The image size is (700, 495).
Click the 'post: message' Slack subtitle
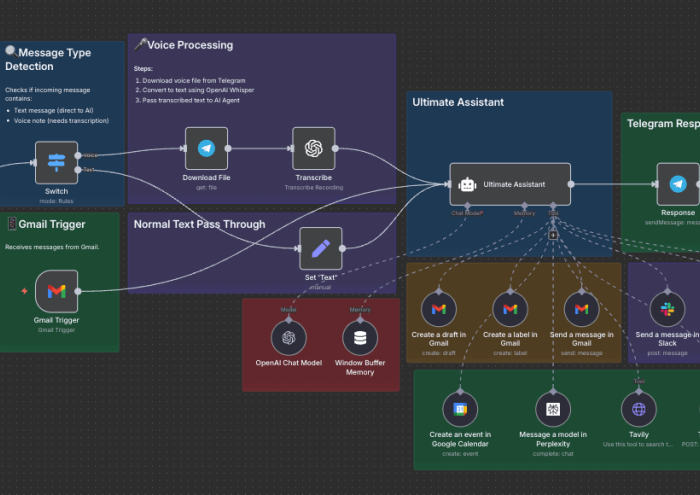667,353
